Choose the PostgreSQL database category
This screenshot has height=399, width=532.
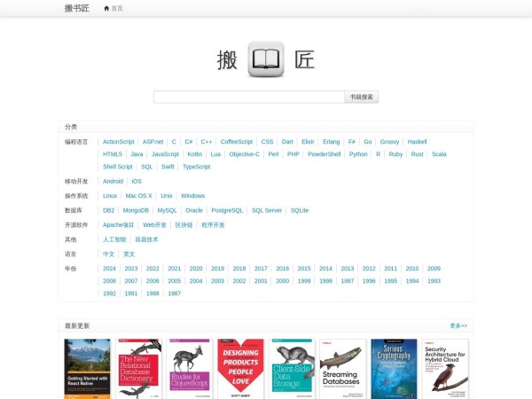[227, 211]
